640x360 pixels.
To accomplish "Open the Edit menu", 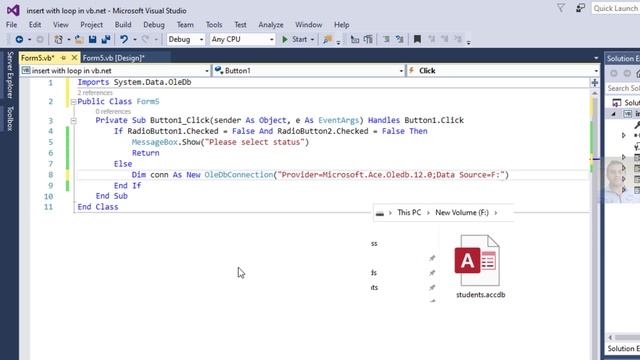I will (35, 24).
